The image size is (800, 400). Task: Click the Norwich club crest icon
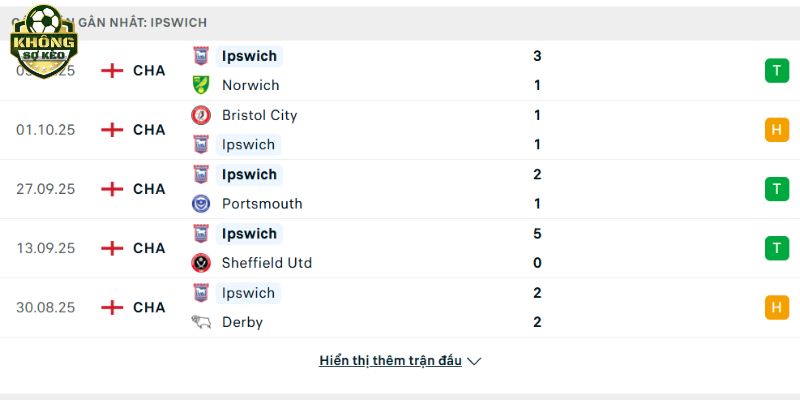click(x=201, y=85)
